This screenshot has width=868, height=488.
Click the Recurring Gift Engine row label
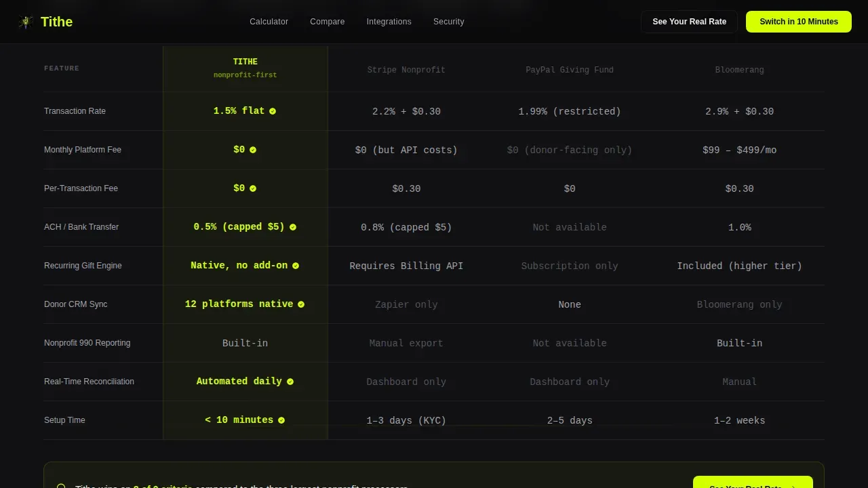pos(83,266)
